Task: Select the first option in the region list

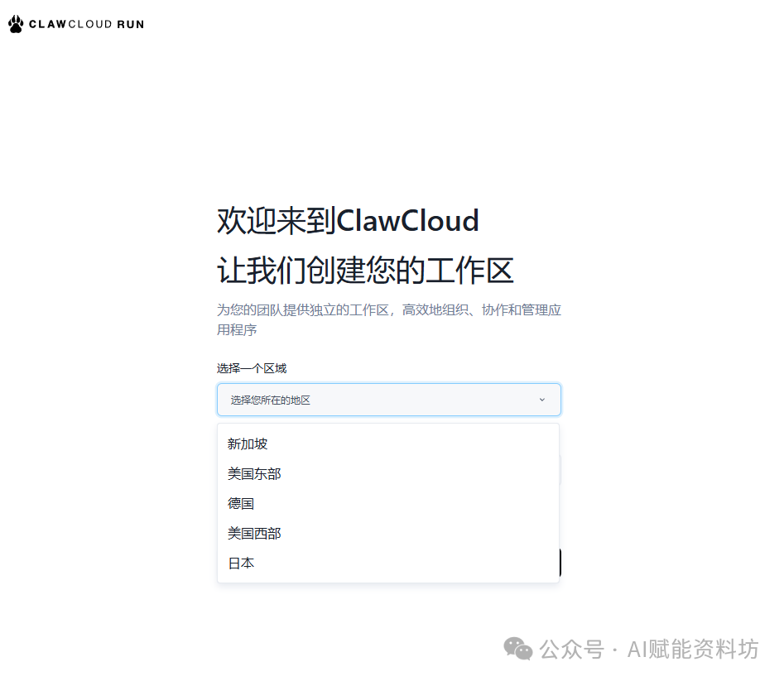Action: click(x=247, y=444)
